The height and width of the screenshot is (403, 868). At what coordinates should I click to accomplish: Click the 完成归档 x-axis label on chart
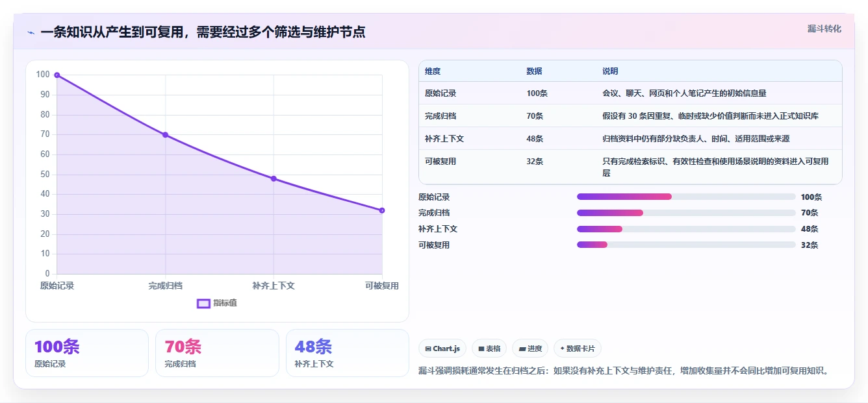point(165,286)
